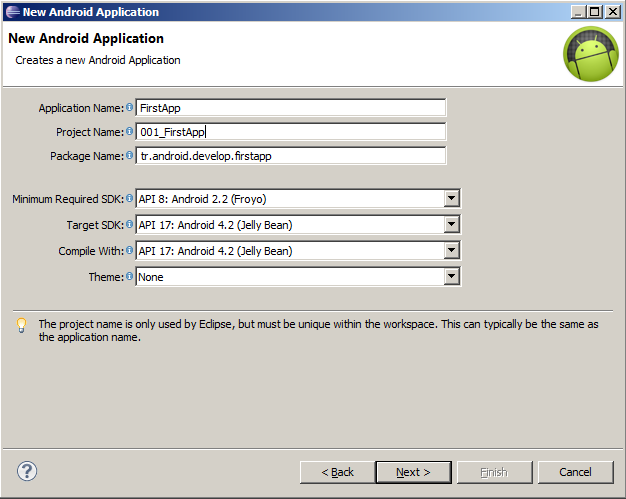Click the project name hint text

point(319,331)
